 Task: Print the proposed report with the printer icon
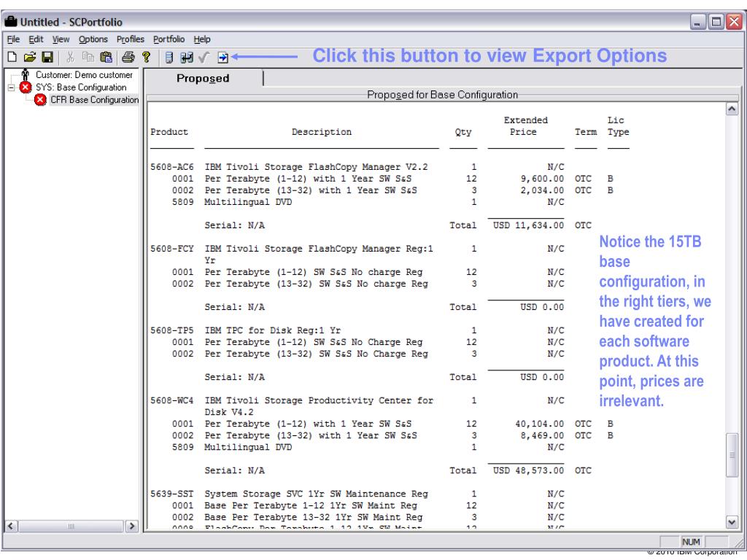coord(128,57)
